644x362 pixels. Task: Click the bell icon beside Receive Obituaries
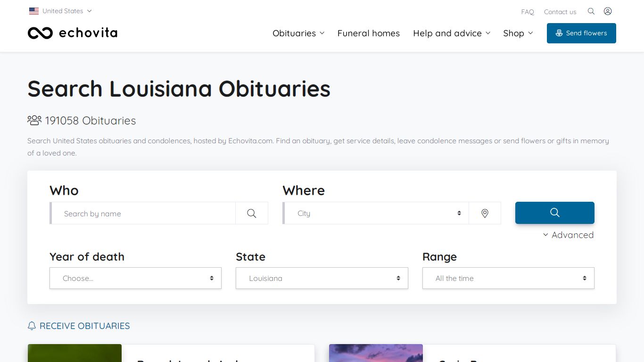point(32,326)
